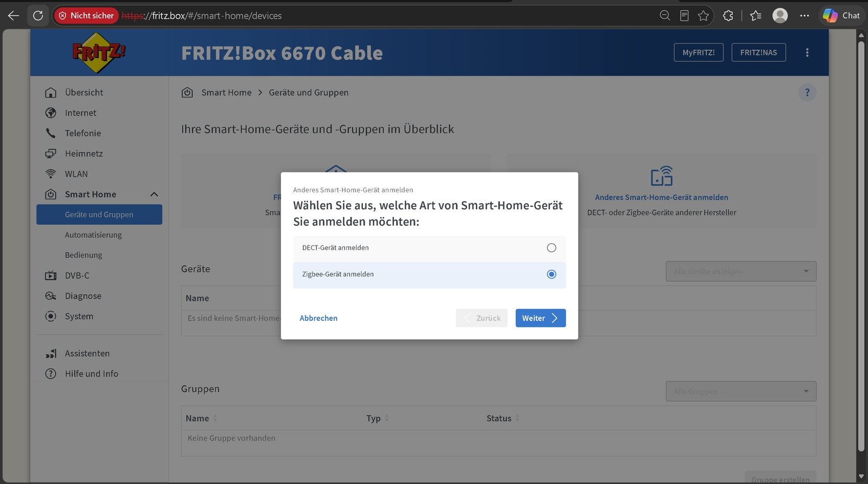This screenshot has width=868, height=484.
Task: Click Anderes Smart-Home-Gerät anmelden device icon
Action: tap(662, 176)
